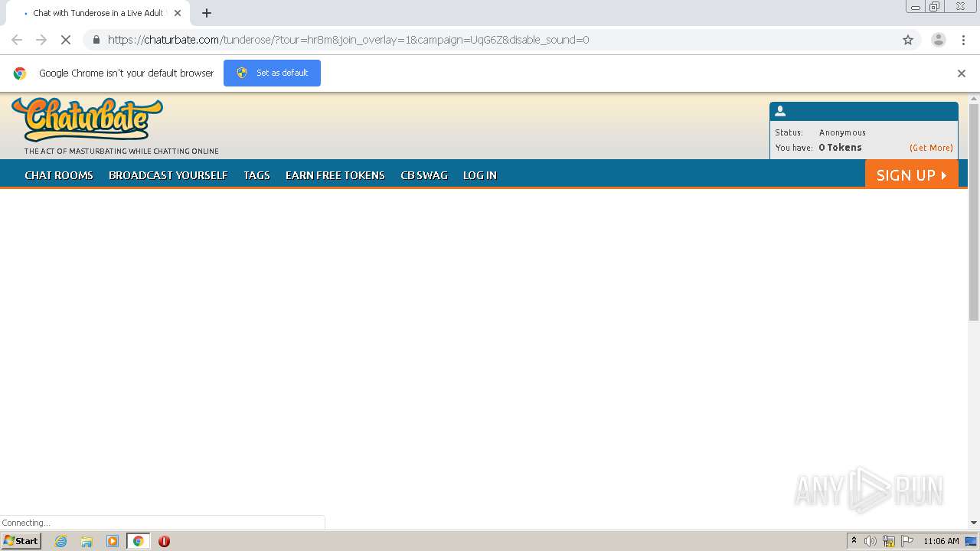Click the 0 Tokens balance text
This screenshot has width=980, height=551.
(x=840, y=148)
